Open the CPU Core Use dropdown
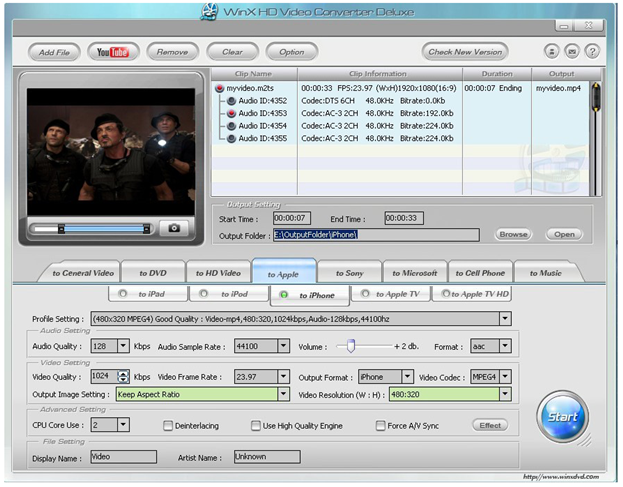The width and height of the screenshot is (623, 487). point(123,425)
